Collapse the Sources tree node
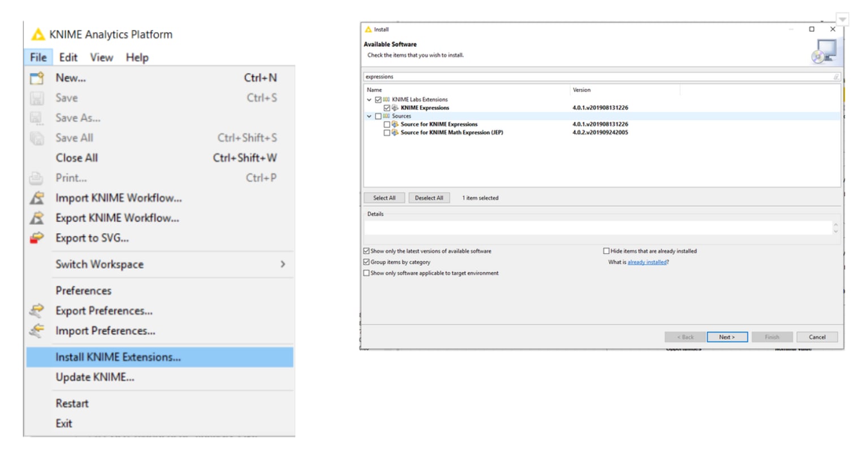The width and height of the screenshot is (868, 450). click(370, 116)
